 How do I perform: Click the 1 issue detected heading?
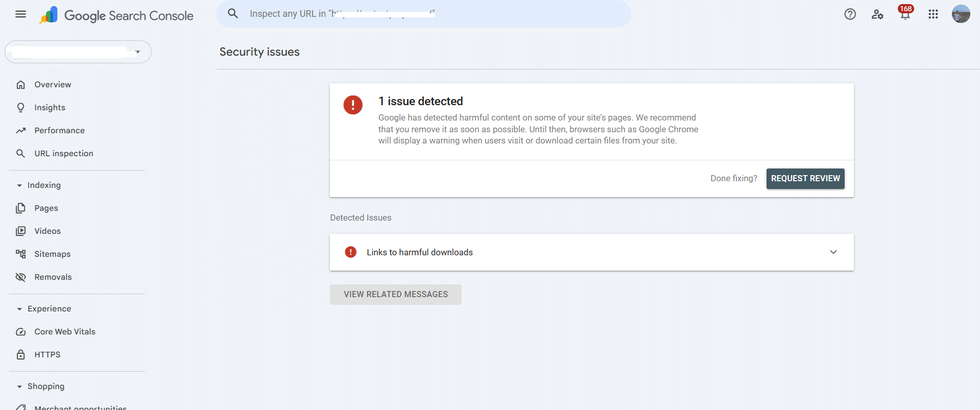421,101
